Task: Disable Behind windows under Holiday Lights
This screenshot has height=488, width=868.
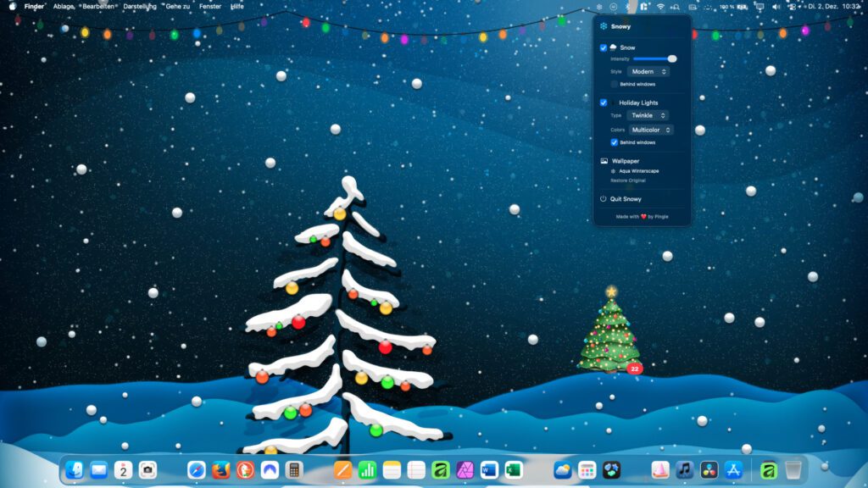Action: 615,142
